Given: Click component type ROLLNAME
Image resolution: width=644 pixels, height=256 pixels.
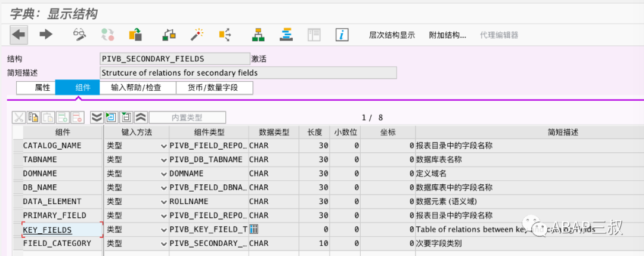Looking at the screenshot, I should point(209,202).
